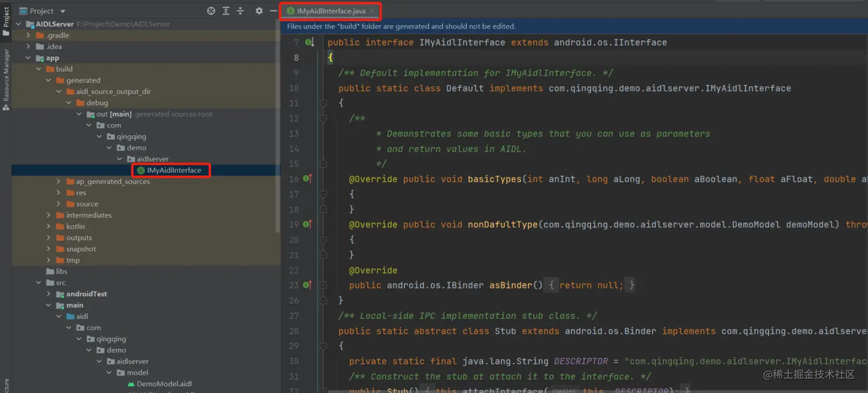Click the override gutter icon on line 16
Viewport: 868px width, 393px height.
tap(308, 179)
